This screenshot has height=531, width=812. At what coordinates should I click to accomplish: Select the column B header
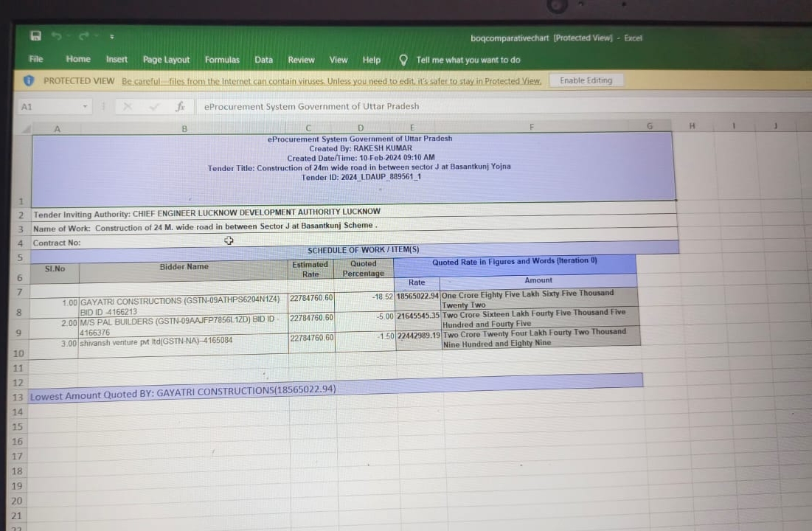pyautogui.click(x=184, y=128)
